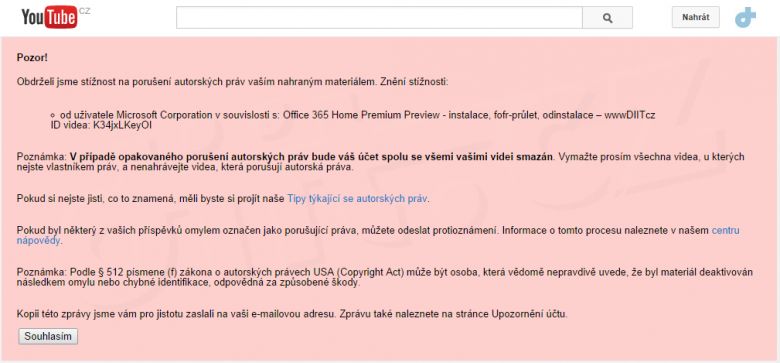The height and width of the screenshot is (363, 780).
Task: Click the line 'Obdrželi jsme stížnost'
Action: point(232,82)
